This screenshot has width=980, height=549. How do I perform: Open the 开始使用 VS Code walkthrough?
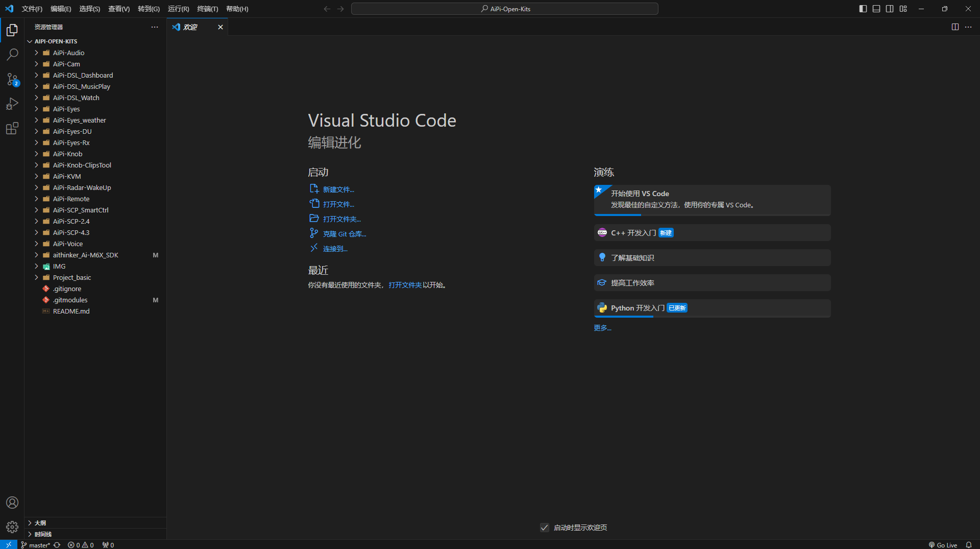pos(712,200)
